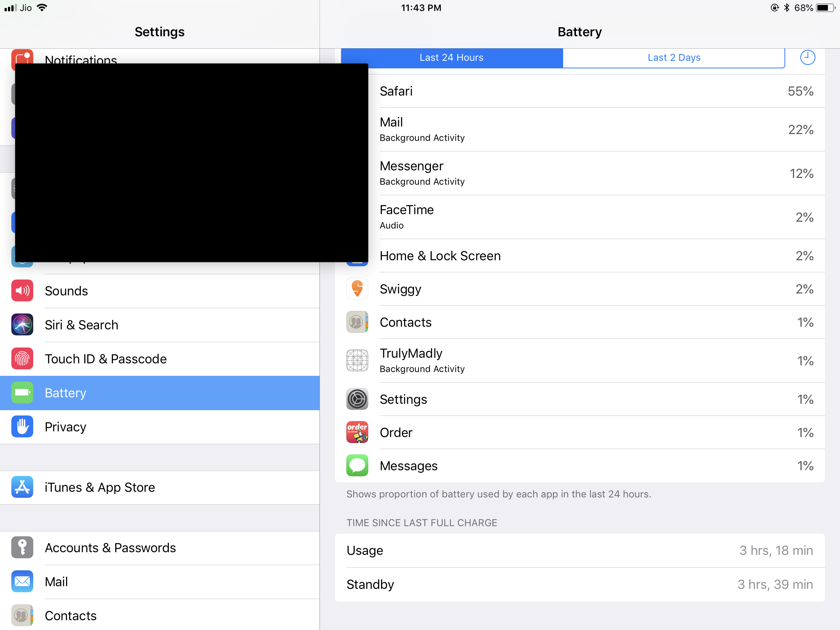Viewport: 840px width, 630px height.
Task: Tap the TrulyMadly Background Activity row
Action: click(580, 360)
